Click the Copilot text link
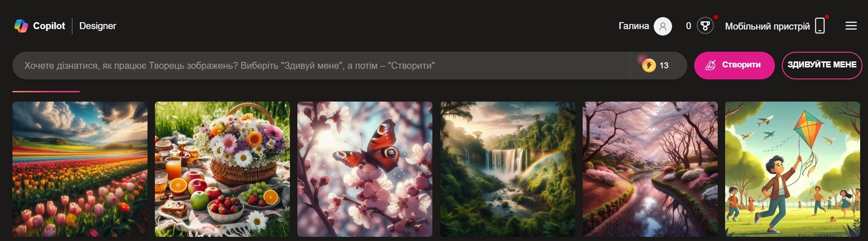Image resolution: width=868 pixels, height=241 pixels. coord(49,26)
